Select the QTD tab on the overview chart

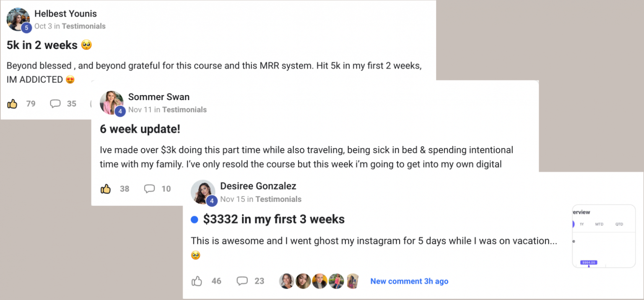click(620, 224)
